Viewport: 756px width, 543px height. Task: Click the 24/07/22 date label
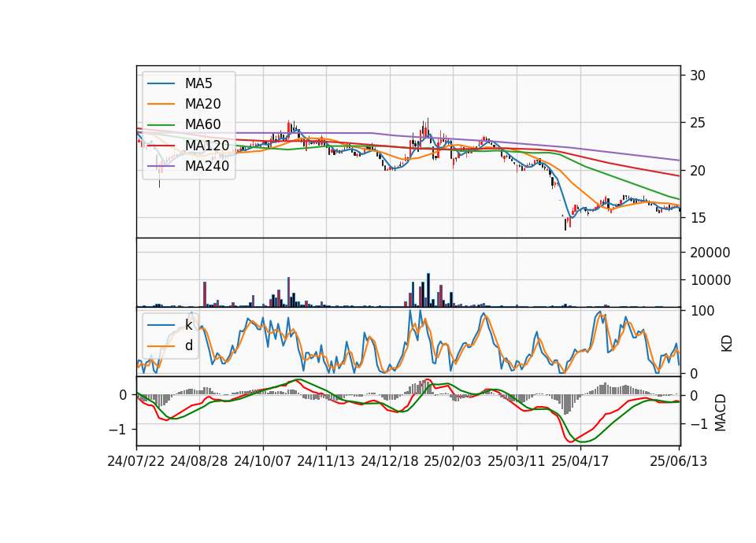click(x=136, y=461)
